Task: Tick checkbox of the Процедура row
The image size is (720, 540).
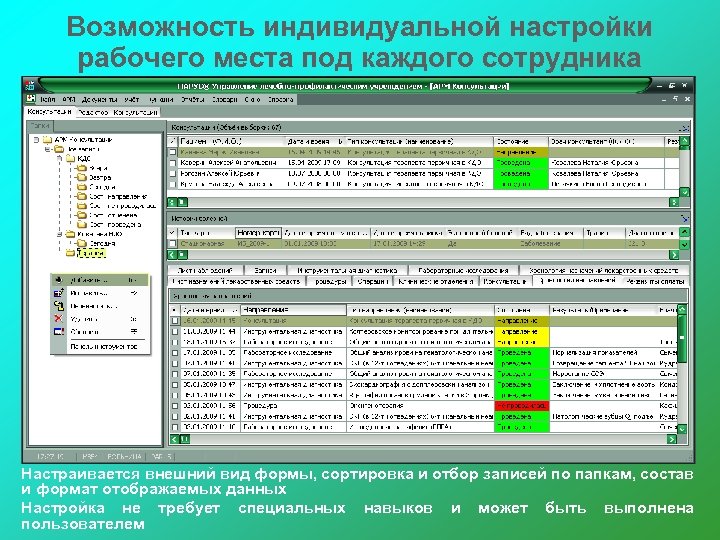Action: coord(175,406)
